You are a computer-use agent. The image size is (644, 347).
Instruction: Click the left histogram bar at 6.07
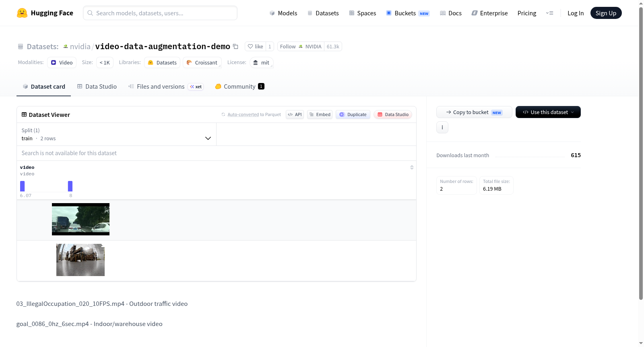point(23,186)
